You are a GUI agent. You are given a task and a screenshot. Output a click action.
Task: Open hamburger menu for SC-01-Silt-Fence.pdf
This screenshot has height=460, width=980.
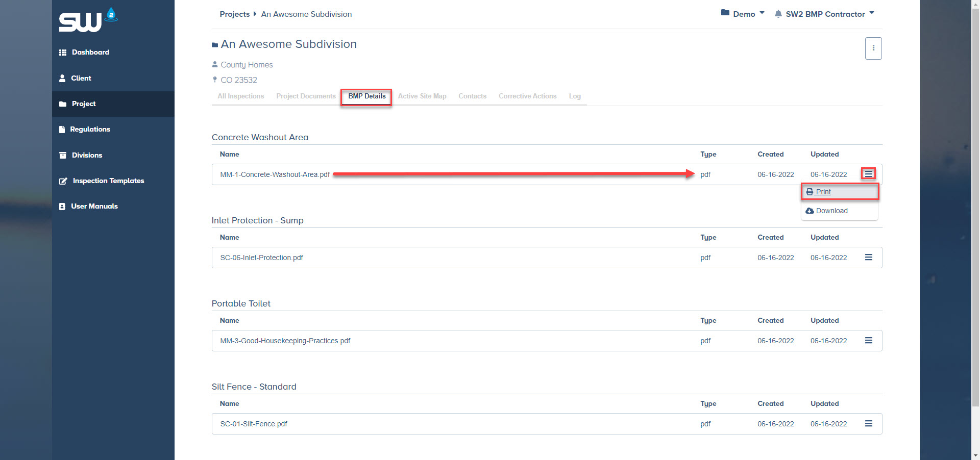point(868,424)
